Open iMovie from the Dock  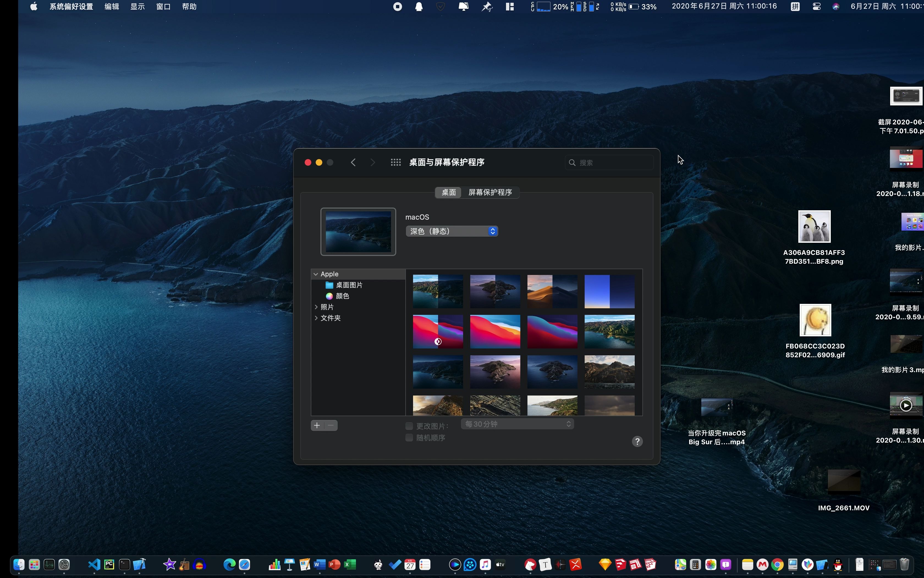169,564
